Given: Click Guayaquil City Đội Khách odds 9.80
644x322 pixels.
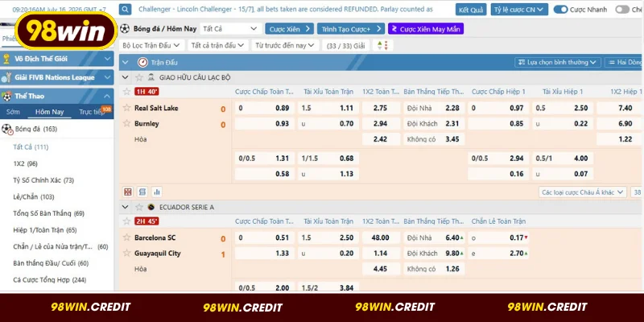Looking at the screenshot, I should pos(434,254).
